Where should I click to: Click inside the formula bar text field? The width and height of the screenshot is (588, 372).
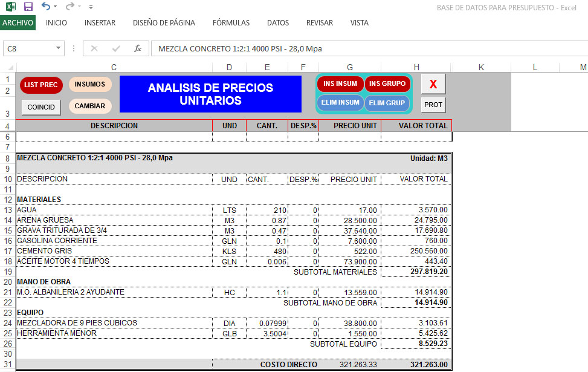[363, 48]
